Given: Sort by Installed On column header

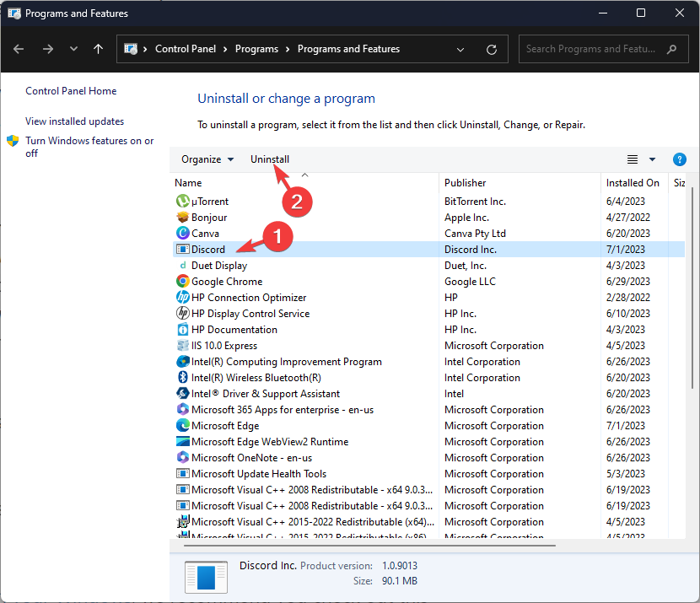Looking at the screenshot, I should click(633, 183).
